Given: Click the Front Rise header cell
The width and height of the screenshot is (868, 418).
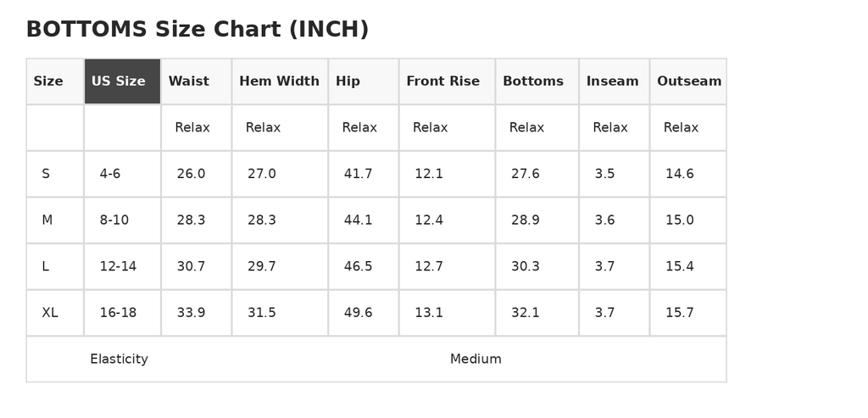Looking at the screenshot, I should click(x=447, y=81).
